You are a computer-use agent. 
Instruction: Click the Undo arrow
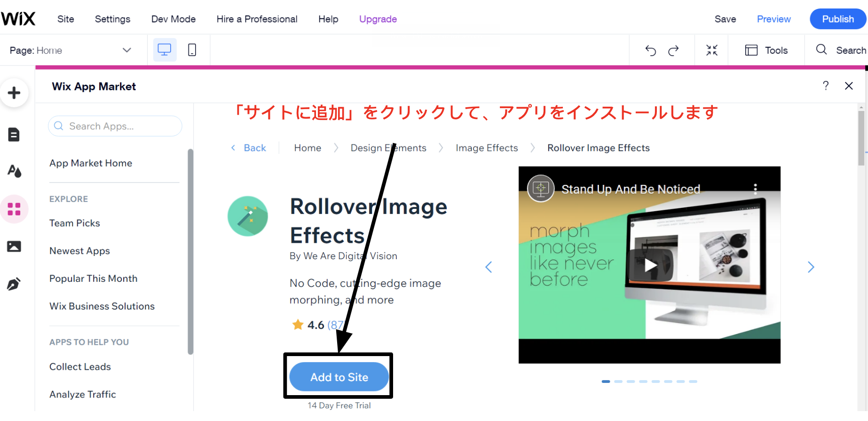point(650,50)
